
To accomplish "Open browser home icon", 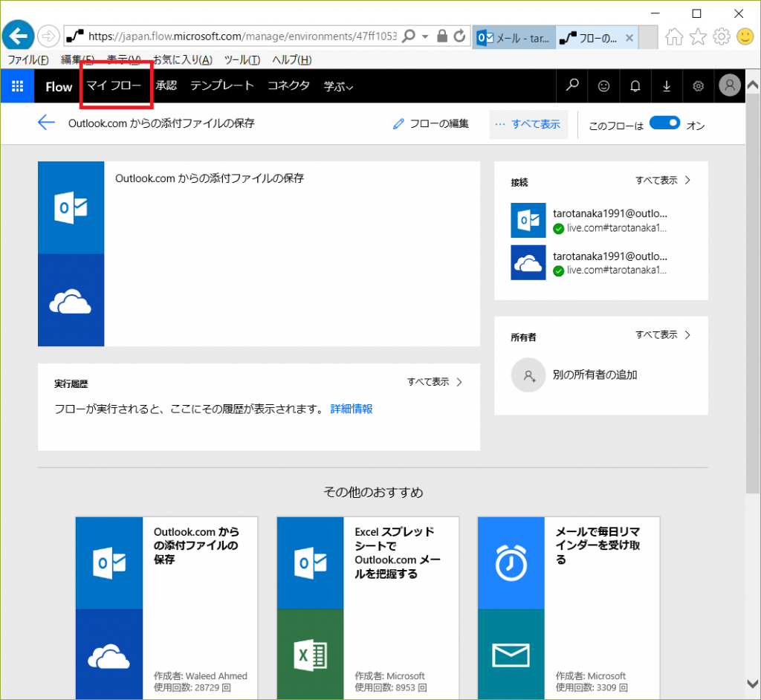I will (674, 36).
